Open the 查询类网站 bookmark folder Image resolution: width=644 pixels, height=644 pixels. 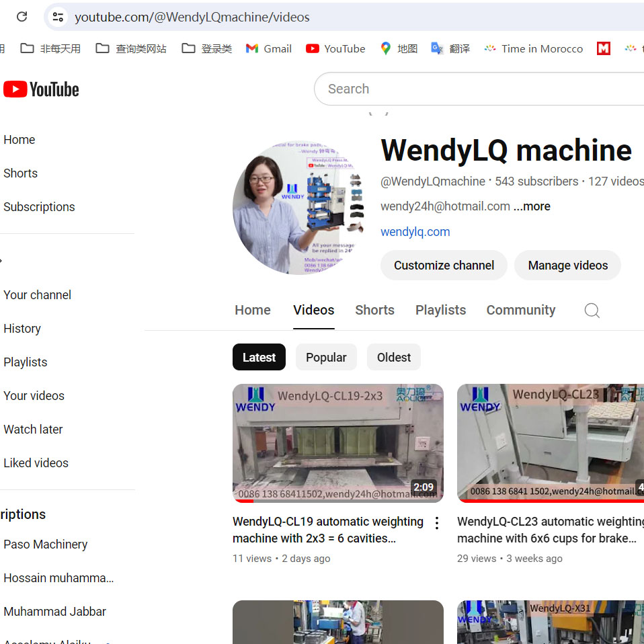coord(131,48)
